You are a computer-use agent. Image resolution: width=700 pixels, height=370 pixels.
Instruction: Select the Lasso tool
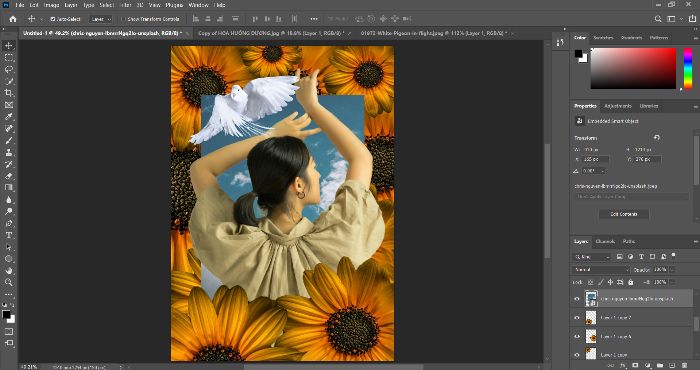click(8, 69)
